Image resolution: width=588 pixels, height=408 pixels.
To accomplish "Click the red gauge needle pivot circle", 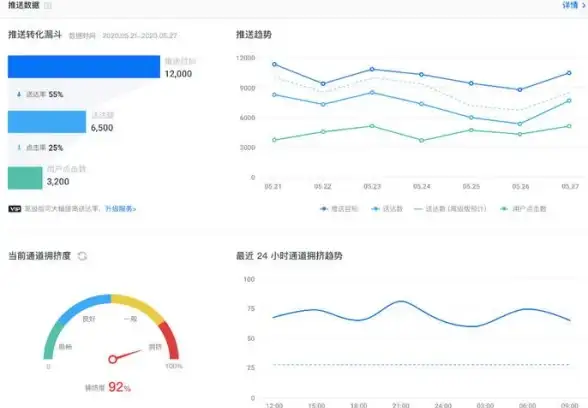I will 112,359.
